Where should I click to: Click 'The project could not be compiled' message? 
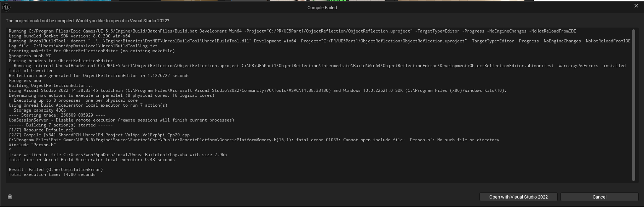tap(87, 21)
